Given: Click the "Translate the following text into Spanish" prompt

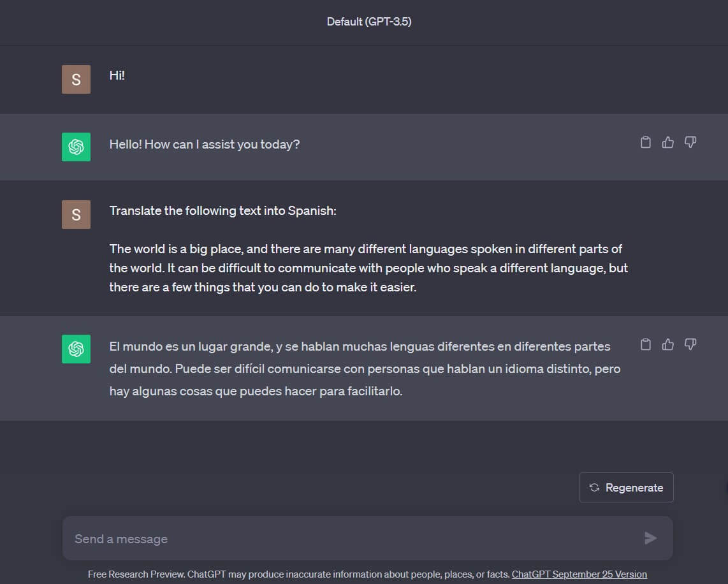Looking at the screenshot, I should point(222,210).
